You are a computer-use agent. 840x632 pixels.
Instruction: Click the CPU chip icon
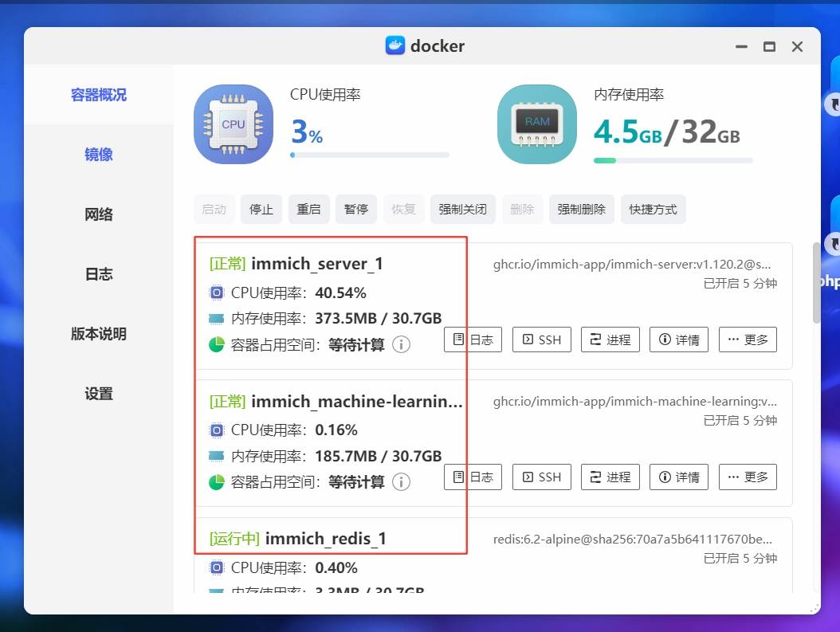pyautogui.click(x=233, y=124)
